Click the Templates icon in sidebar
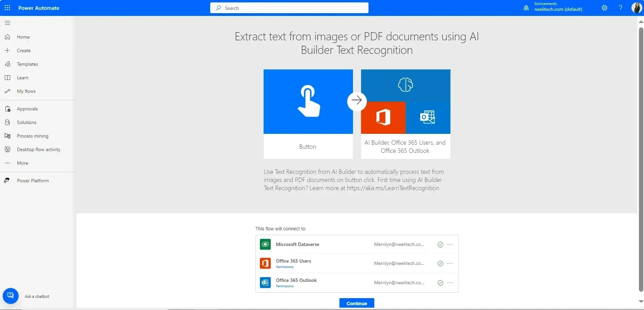Image resolution: width=644 pixels, height=310 pixels. [7, 64]
